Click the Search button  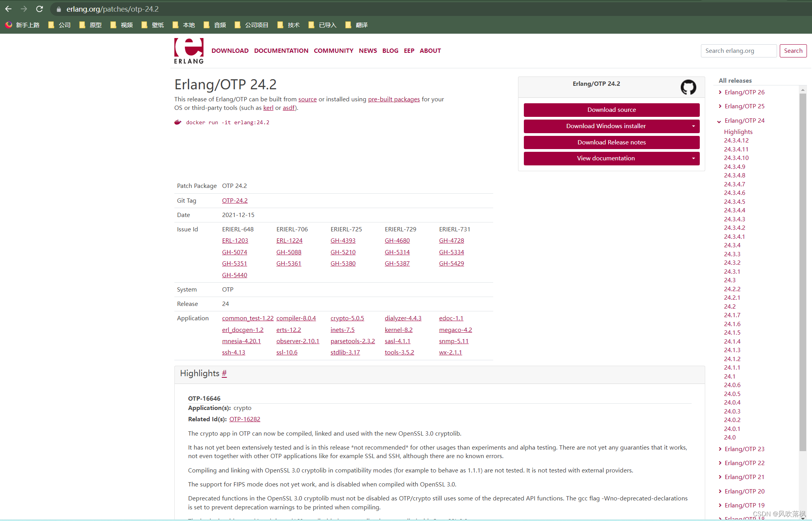click(793, 50)
